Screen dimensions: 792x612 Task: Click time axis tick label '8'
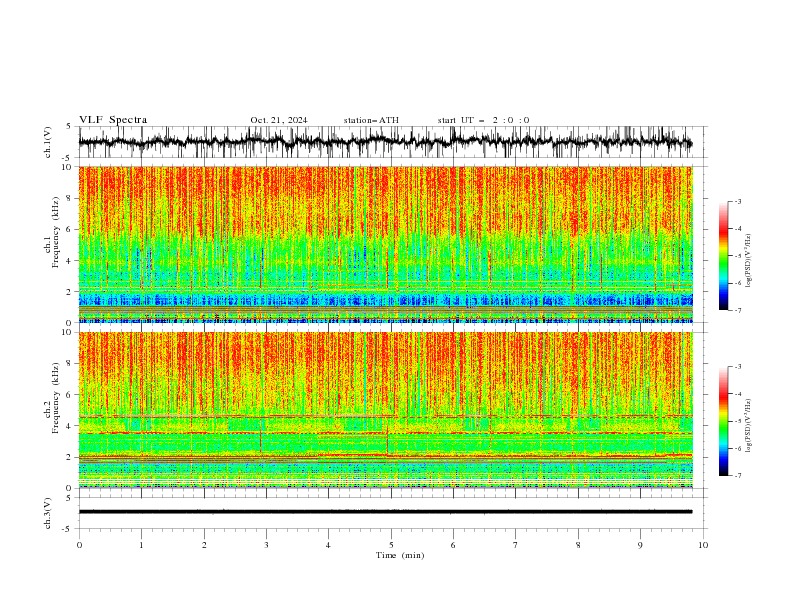(578, 545)
